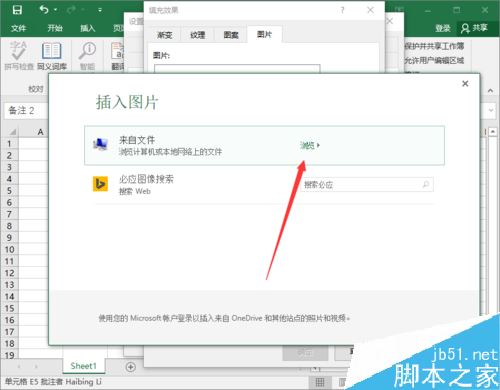500x390 pixels.
Task: Click the 来自文件 computer icon
Action: click(x=100, y=144)
